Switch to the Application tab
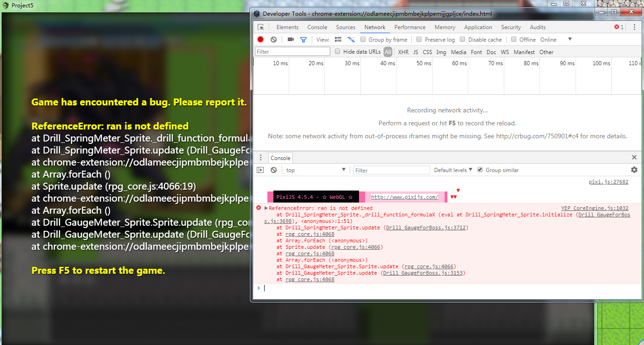This screenshot has width=644, height=345. [478, 27]
